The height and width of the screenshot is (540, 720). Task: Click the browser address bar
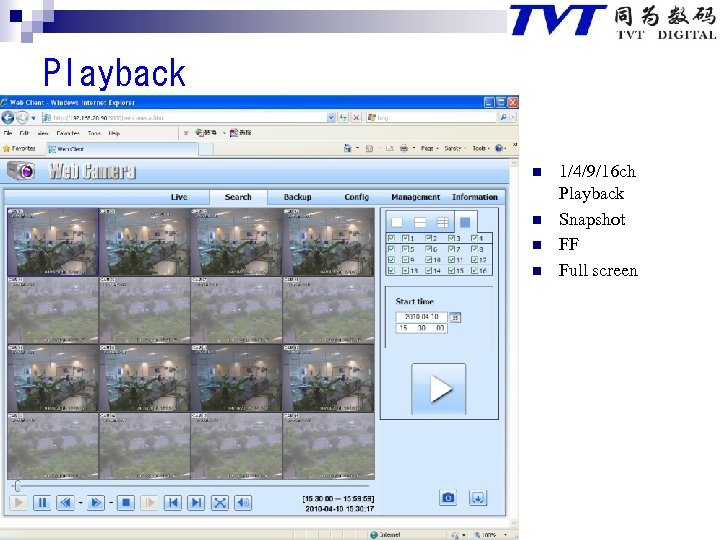pos(184,118)
